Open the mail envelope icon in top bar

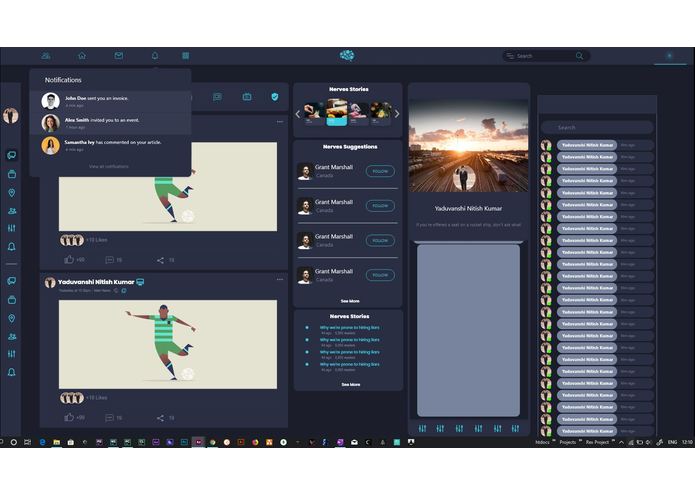[119, 56]
